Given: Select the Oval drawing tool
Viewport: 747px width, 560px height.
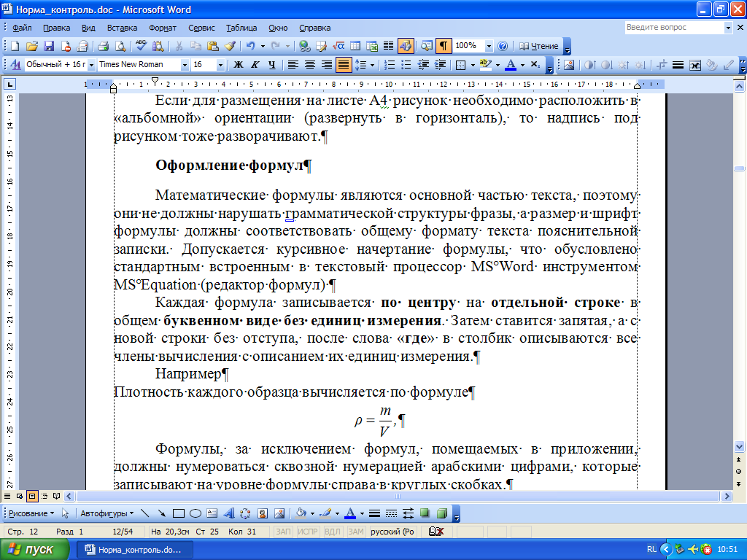Looking at the screenshot, I should pyautogui.click(x=196, y=513).
